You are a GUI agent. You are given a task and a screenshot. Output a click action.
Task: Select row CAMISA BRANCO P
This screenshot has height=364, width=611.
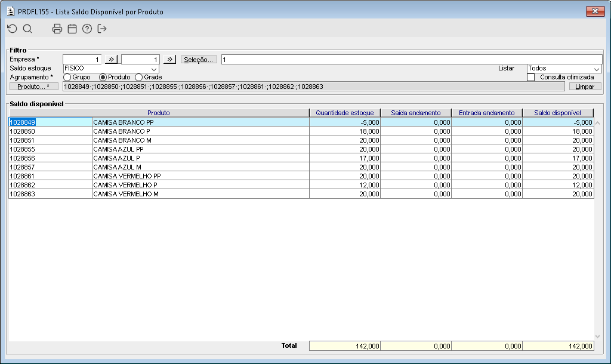200,131
